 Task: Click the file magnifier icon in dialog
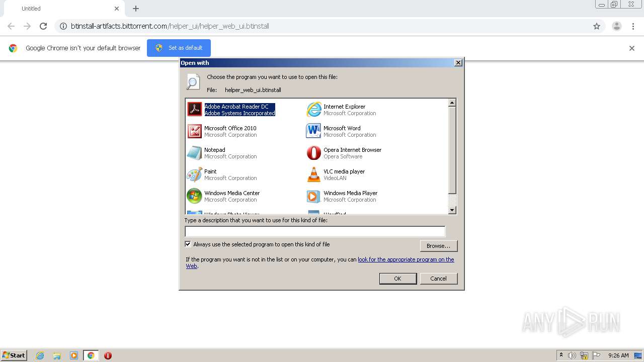click(x=193, y=81)
